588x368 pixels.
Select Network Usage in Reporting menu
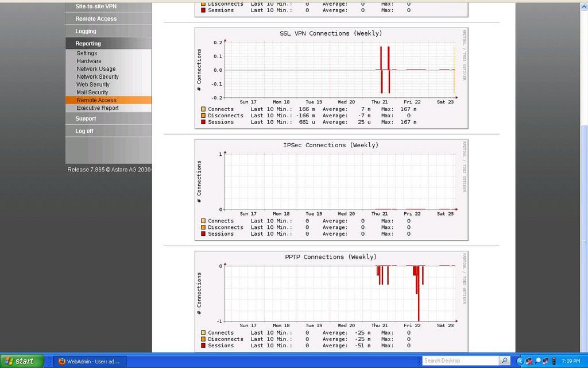point(96,69)
